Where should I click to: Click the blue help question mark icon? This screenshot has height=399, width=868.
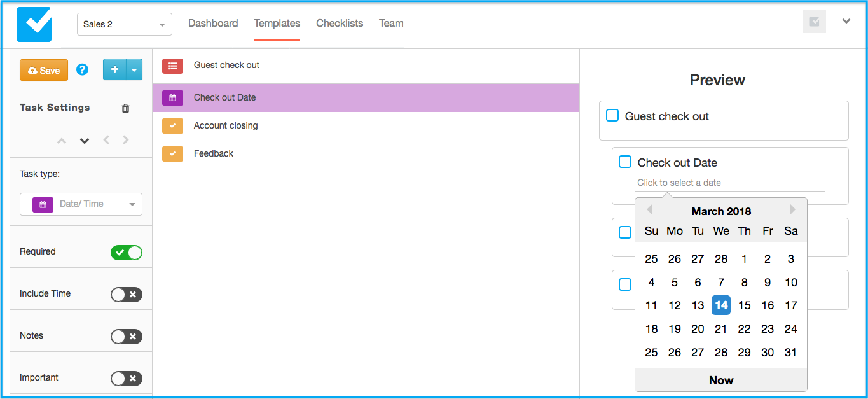coord(82,70)
